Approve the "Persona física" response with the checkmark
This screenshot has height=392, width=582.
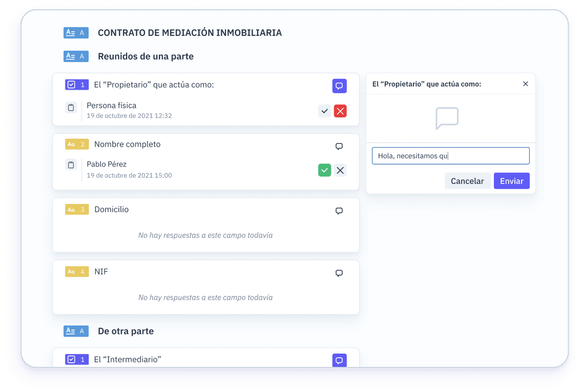pyautogui.click(x=324, y=111)
